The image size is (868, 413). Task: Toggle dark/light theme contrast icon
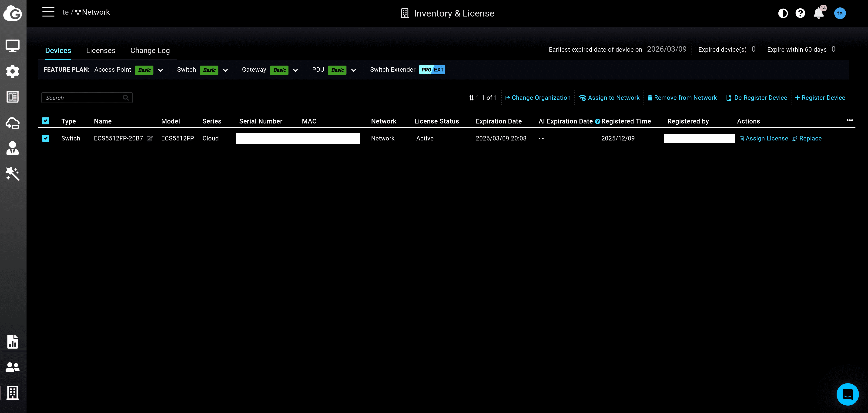tap(783, 13)
